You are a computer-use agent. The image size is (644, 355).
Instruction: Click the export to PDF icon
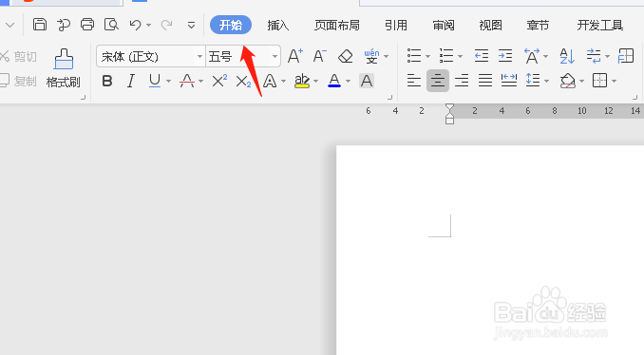coord(64,25)
